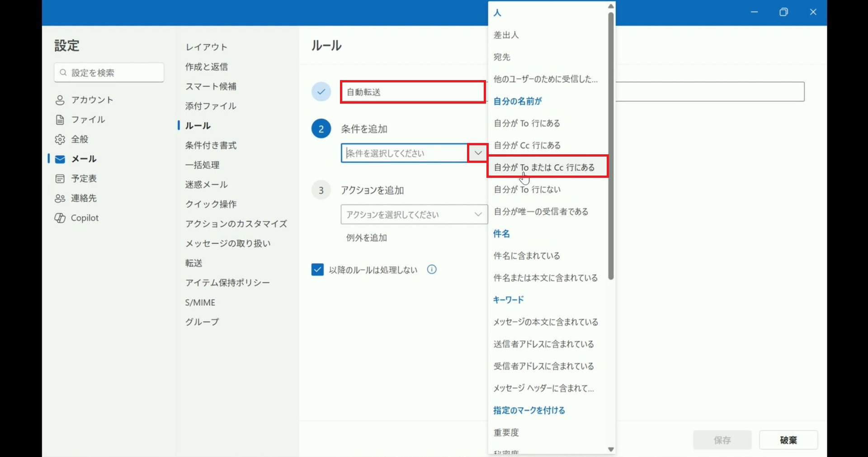
Task: Click the Contacts people icon
Action: pos(60,198)
